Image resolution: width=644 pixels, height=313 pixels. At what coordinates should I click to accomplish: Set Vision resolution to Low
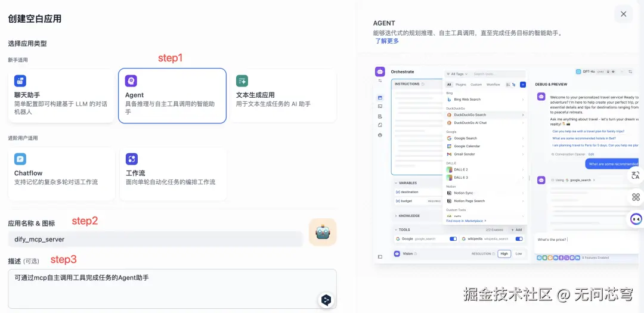click(519, 254)
